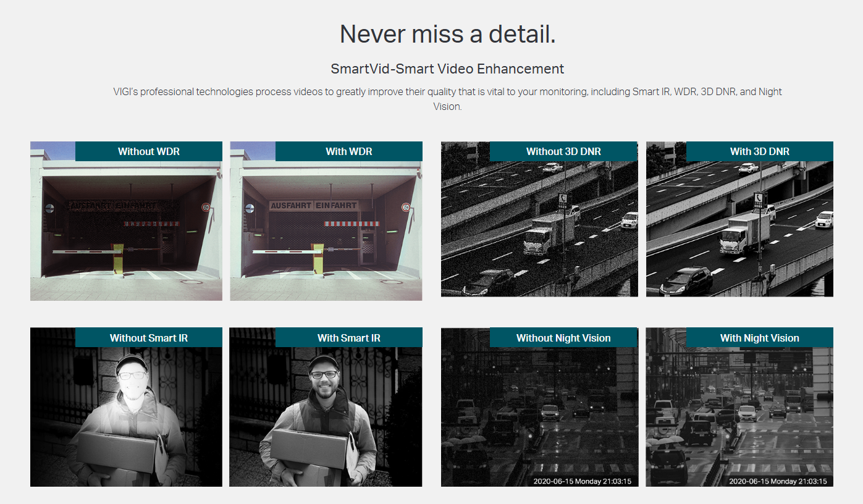Select the 'With 3D DNR' label banner
Viewport: 863px width, 504px height.
coord(759,151)
